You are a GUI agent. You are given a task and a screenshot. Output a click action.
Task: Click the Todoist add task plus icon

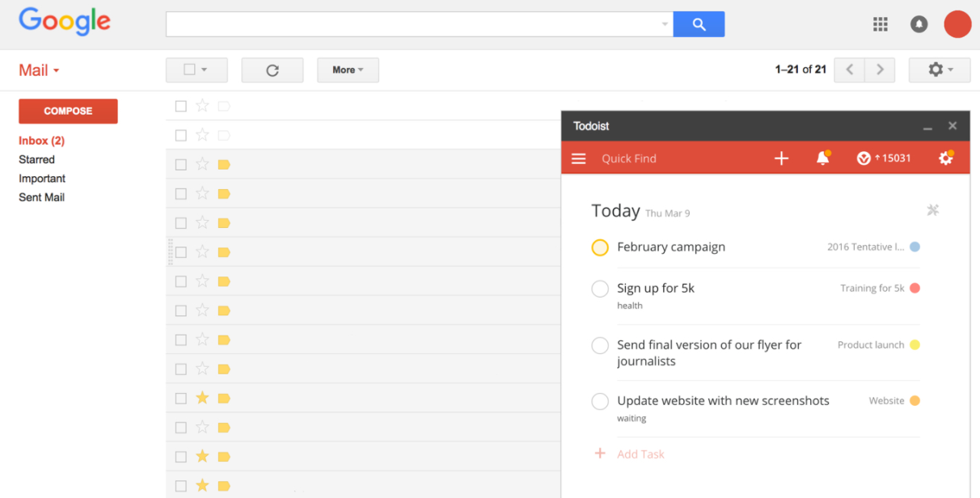(781, 158)
